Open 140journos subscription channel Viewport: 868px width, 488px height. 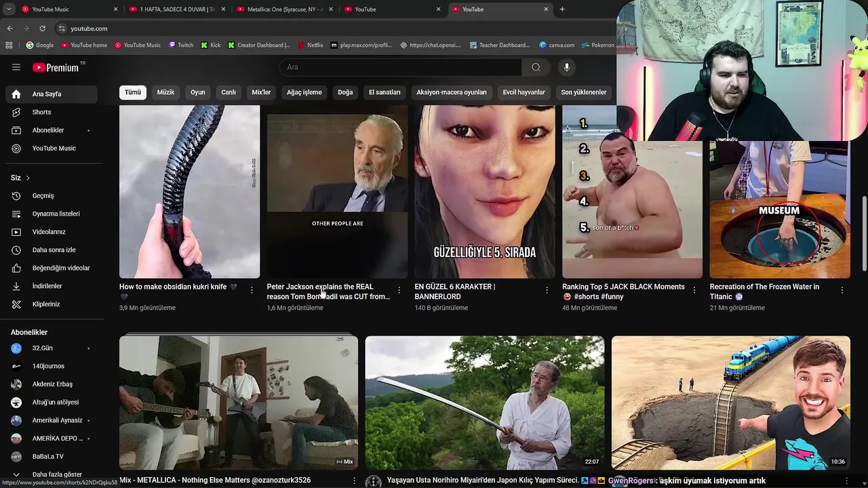coord(52,366)
